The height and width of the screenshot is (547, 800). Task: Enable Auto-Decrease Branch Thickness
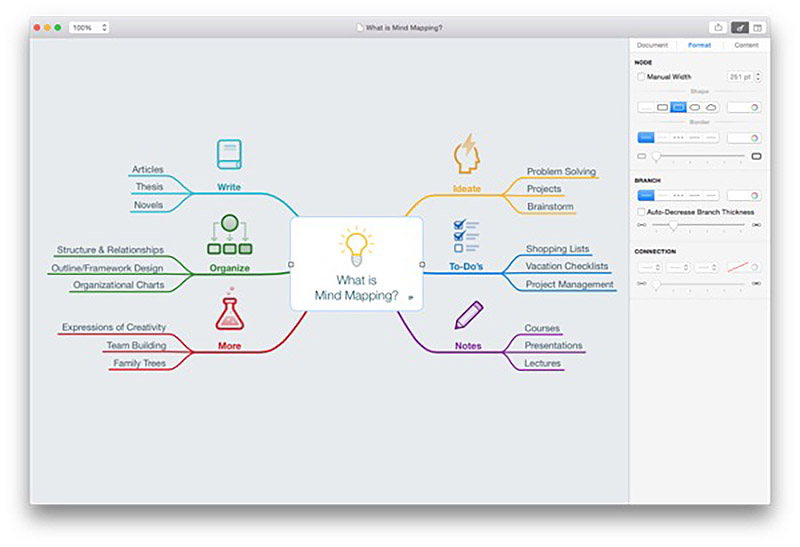[x=641, y=212]
